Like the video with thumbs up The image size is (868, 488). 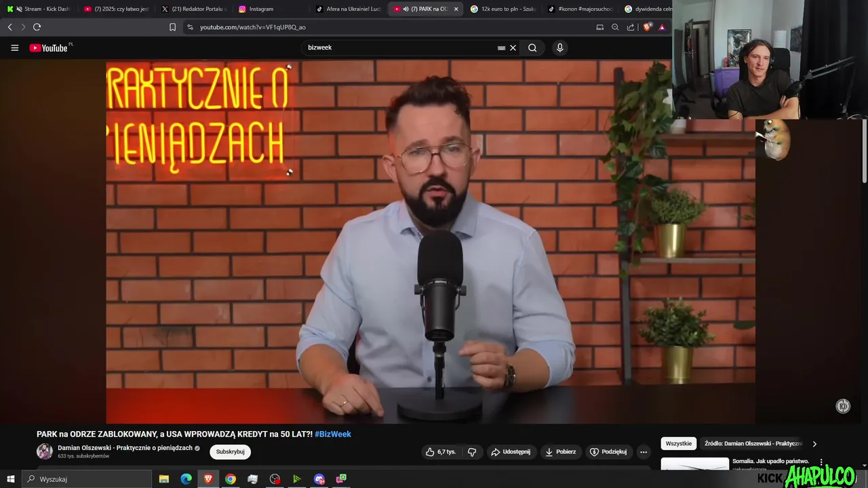tap(441, 452)
